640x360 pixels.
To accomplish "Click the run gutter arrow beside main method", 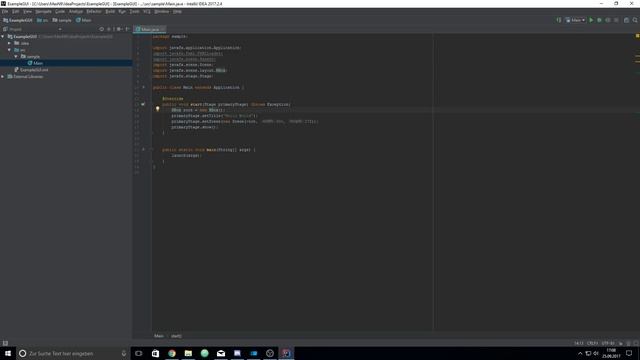I will click(143, 149).
